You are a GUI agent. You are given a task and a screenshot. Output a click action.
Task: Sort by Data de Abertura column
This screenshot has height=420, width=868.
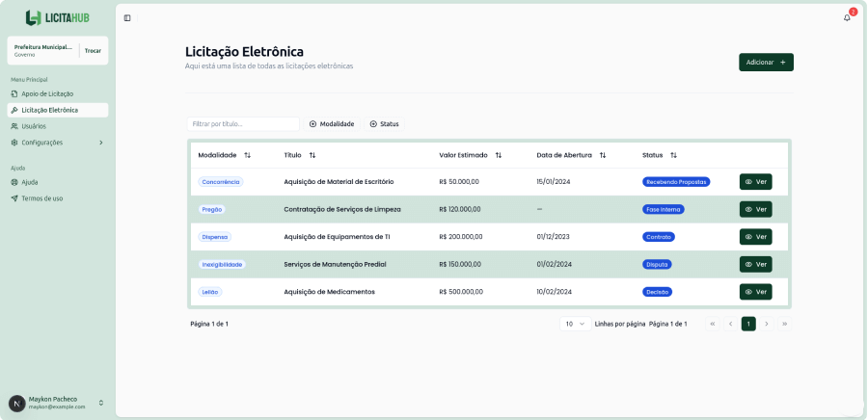(x=571, y=155)
